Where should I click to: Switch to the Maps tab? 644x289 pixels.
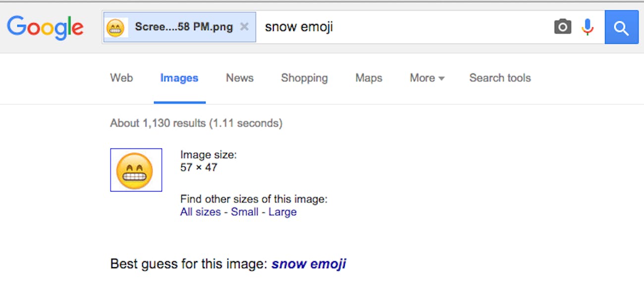pos(369,78)
